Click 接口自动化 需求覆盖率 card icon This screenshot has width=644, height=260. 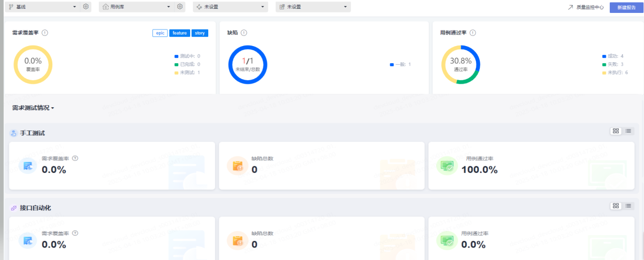point(27,240)
